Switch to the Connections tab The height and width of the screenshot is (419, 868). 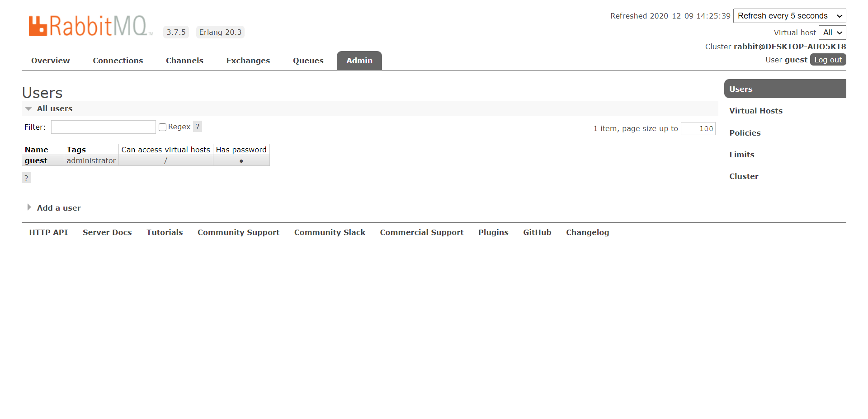(x=118, y=61)
